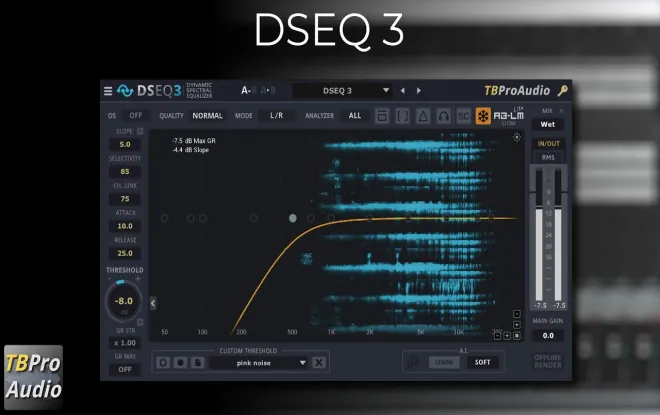Go to the next preset arrow
The image size is (660, 415).
(418, 90)
